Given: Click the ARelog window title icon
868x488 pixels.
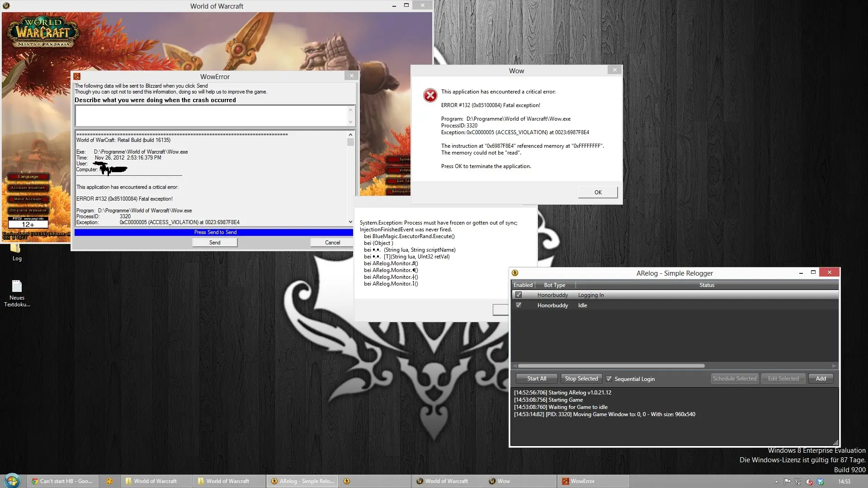Looking at the screenshot, I should (x=515, y=273).
